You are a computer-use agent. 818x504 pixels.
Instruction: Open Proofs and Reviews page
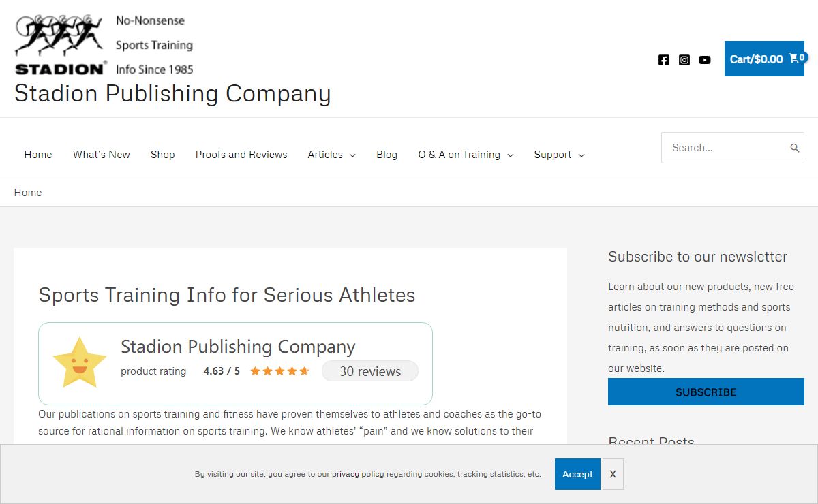tap(241, 155)
